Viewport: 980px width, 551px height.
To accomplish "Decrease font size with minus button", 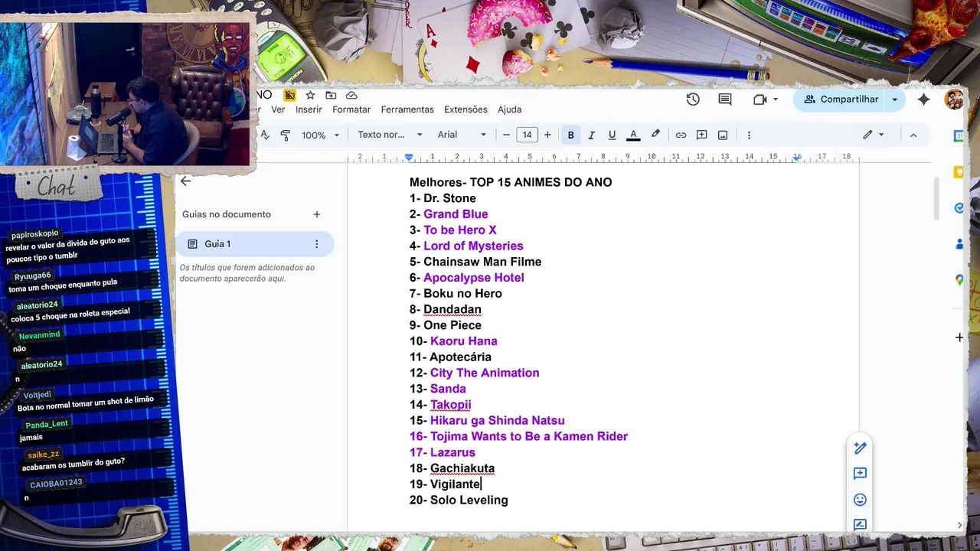I will [506, 135].
